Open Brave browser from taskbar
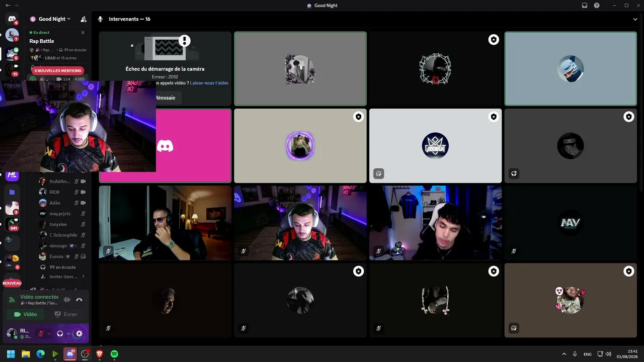This screenshot has height=362, width=644. click(100, 354)
